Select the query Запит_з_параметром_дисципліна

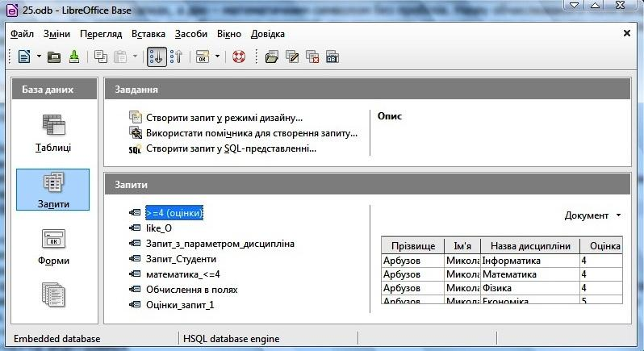220,244
